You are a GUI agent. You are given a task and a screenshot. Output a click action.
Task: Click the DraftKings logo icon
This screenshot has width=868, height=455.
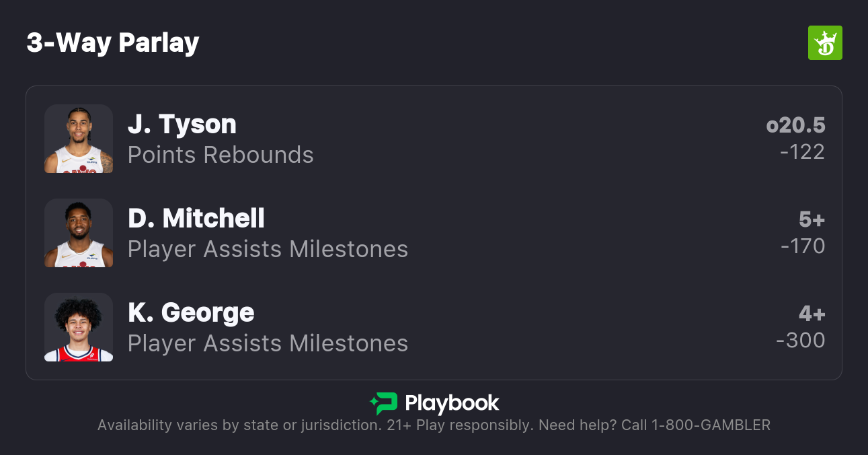click(x=824, y=43)
